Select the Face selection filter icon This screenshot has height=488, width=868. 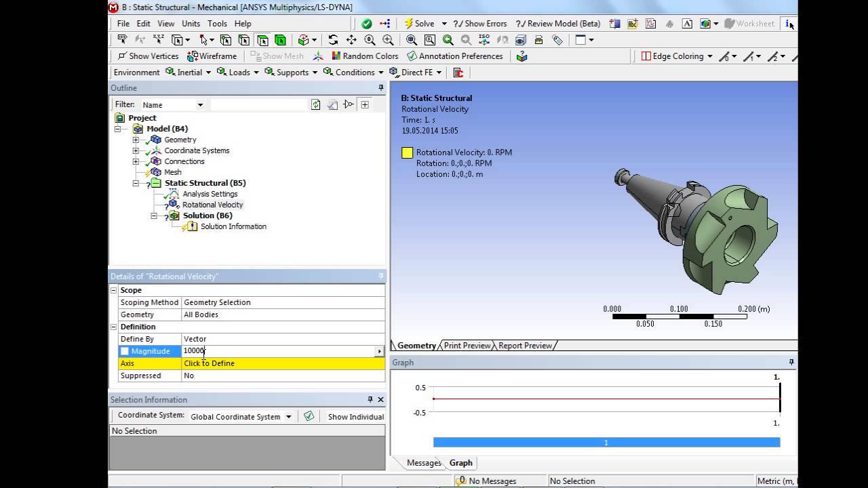coord(262,40)
